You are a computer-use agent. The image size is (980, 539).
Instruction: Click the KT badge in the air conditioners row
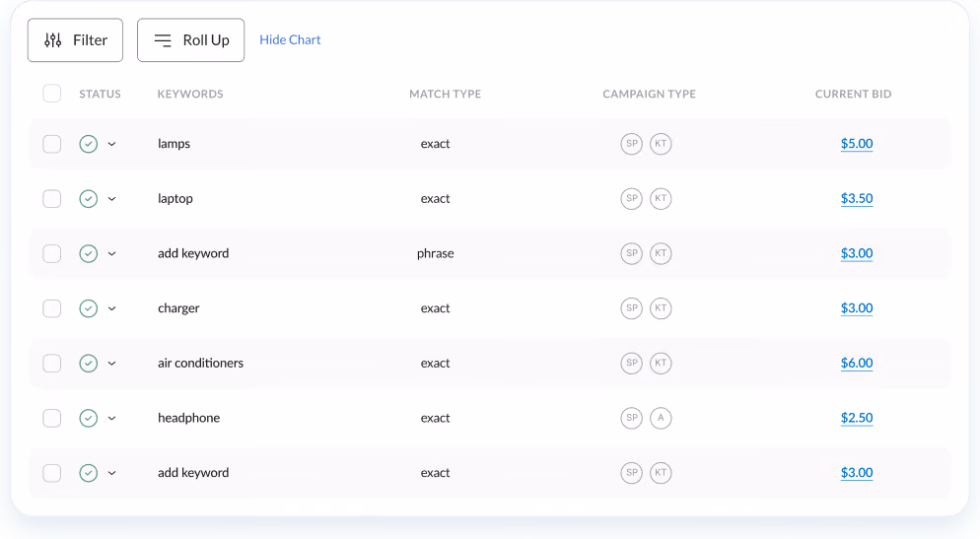tap(661, 363)
